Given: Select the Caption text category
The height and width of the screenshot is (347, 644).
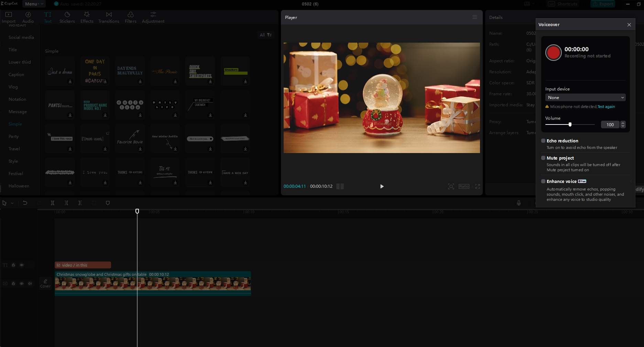Looking at the screenshot, I should point(16,74).
